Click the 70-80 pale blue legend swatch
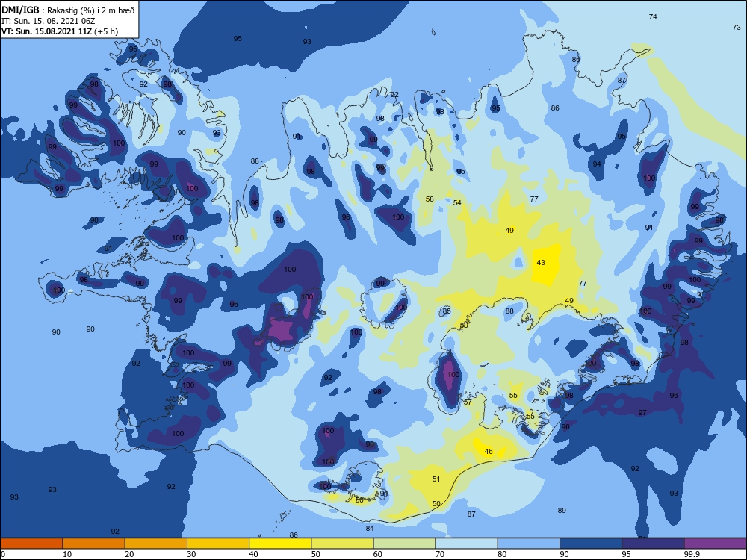Viewport: 747px width, 560px height. (466, 544)
